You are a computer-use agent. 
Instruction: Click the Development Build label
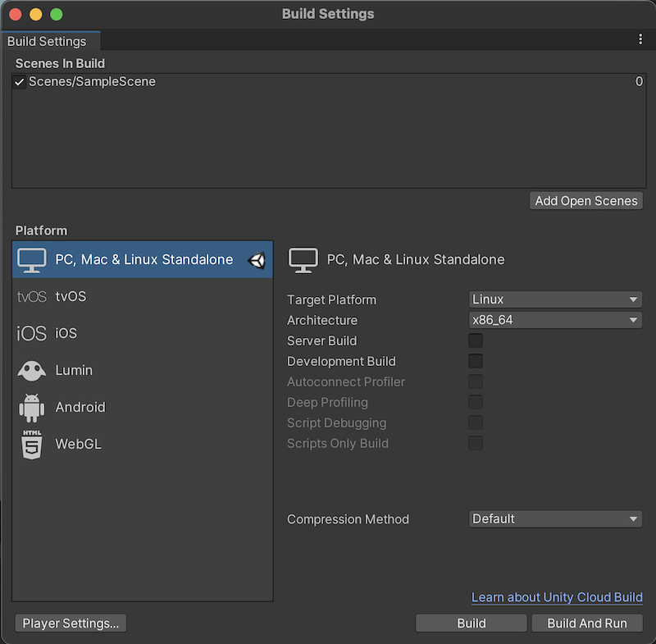click(341, 362)
